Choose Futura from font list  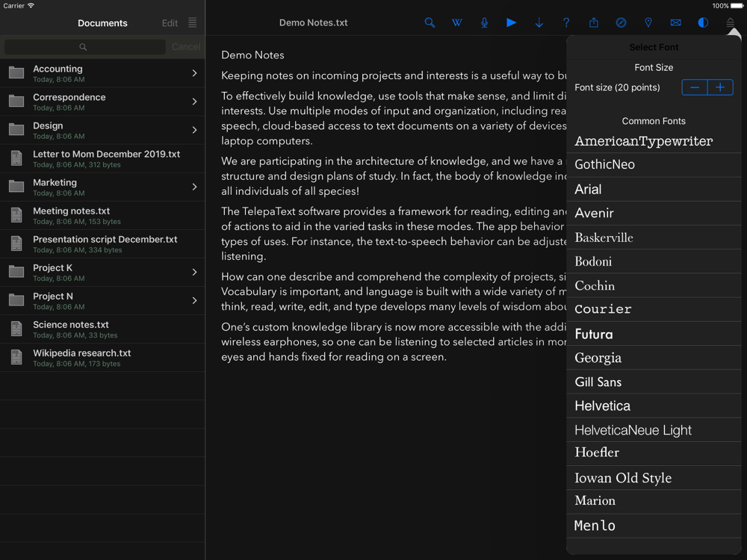coord(654,333)
